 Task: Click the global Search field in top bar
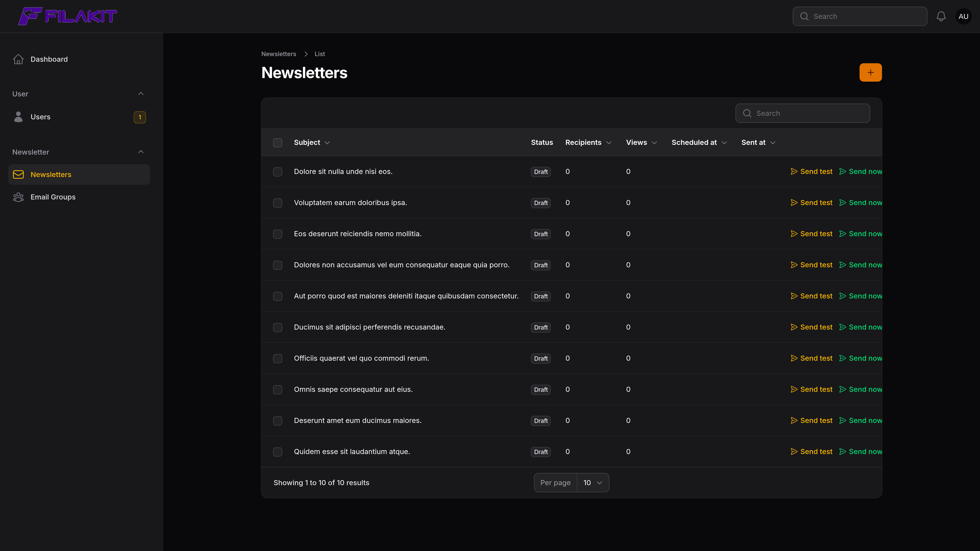(860, 16)
